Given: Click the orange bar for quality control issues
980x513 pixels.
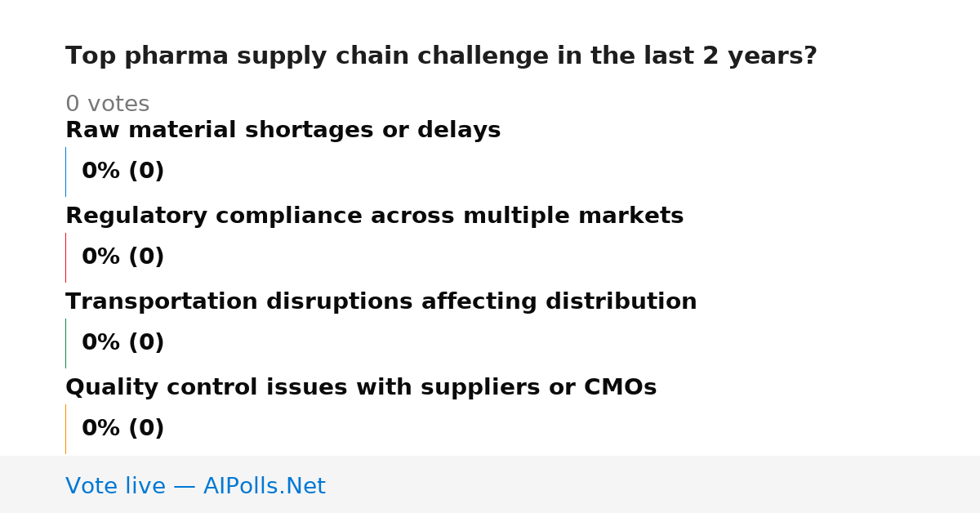Looking at the screenshot, I should 65,429.
